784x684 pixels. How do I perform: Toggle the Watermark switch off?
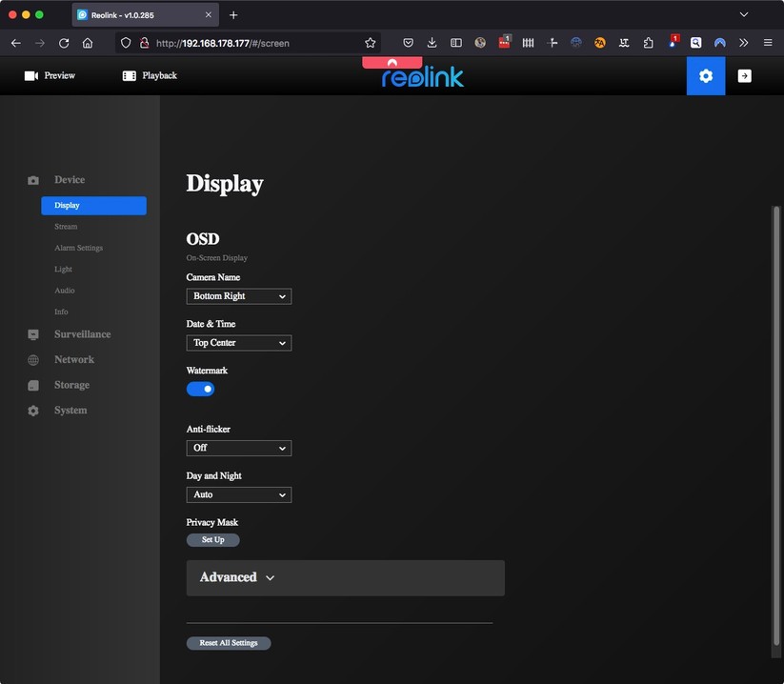[x=200, y=389]
